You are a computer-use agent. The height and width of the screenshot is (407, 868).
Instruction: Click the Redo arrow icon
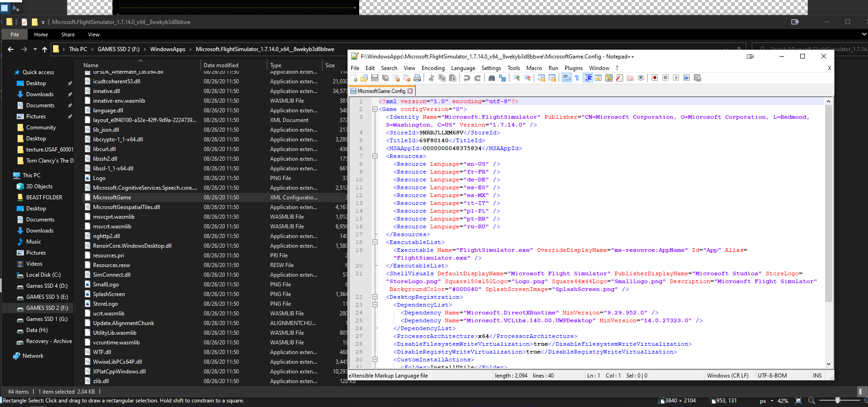click(x=478, y=78)
